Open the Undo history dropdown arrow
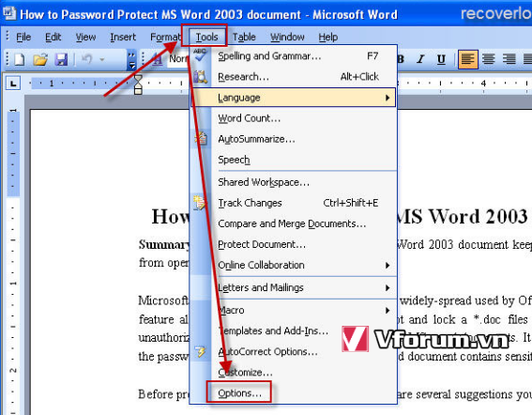Image resolution: width=532 pixels, height=415 pixels. (101, 60)
